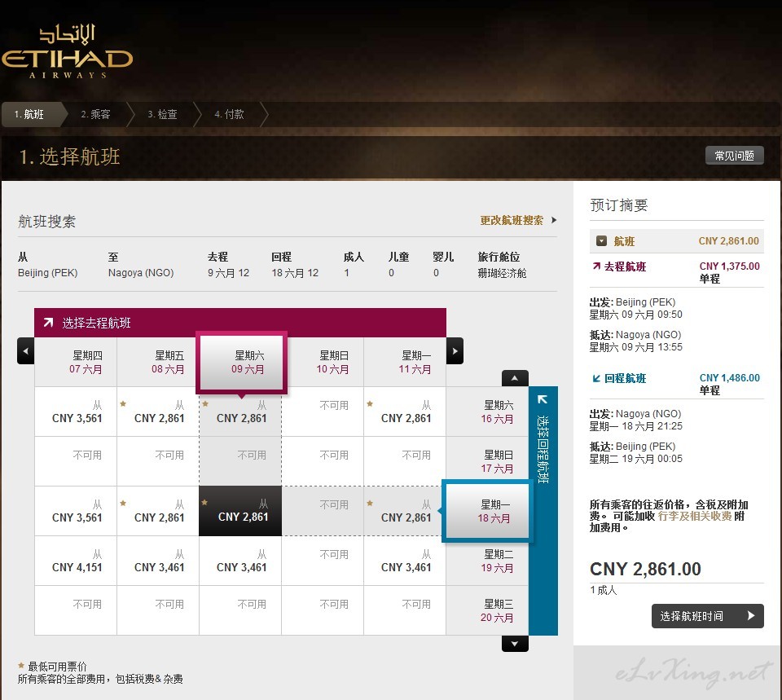Click the return price CNY 1,486.00
782x700 pixels.
[x=730, y=378]
